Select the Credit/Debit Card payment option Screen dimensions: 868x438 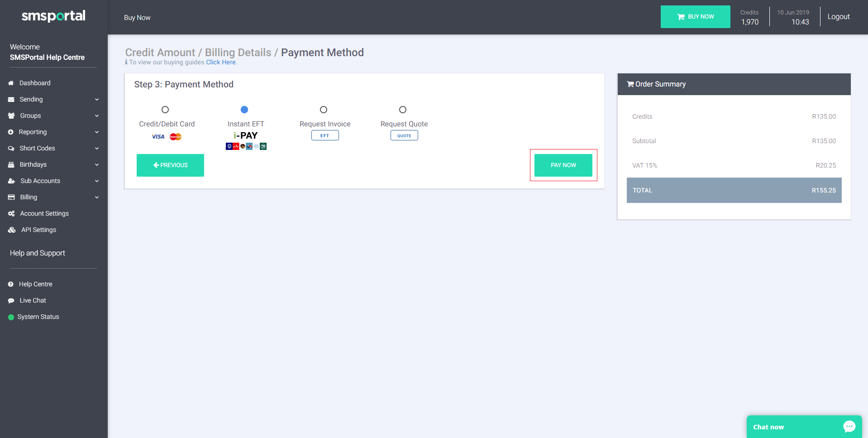165,109
